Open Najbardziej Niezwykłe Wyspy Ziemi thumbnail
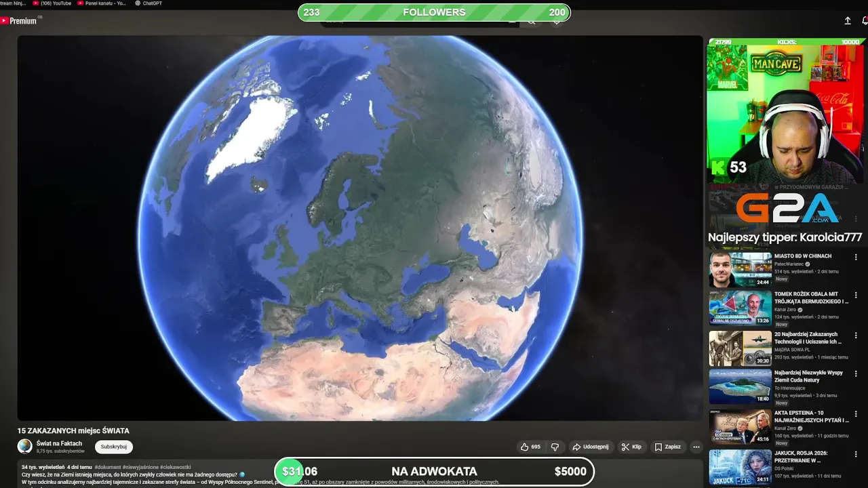 coord(741,386)
